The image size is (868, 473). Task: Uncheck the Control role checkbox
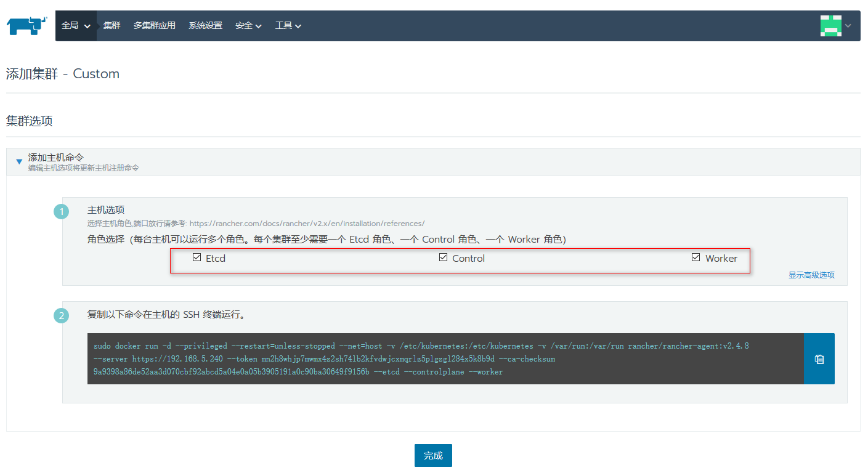click(x=443, y=257)
